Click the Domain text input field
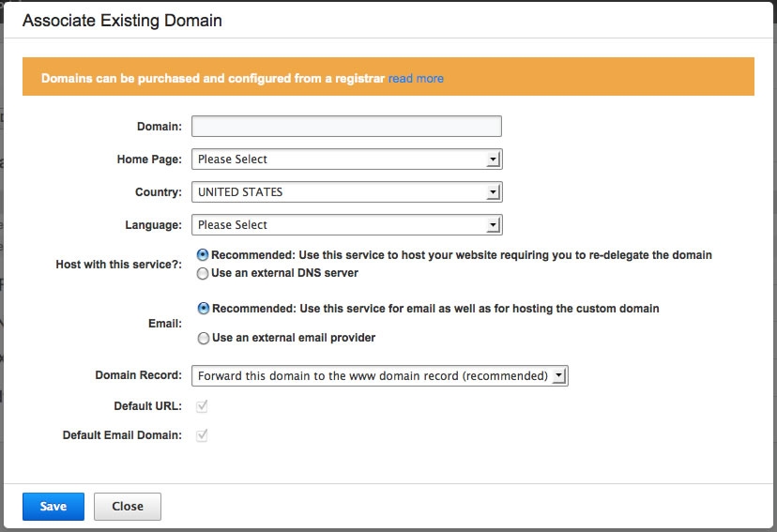Viewport: 777px width, 532px height. tap(346, 127)
